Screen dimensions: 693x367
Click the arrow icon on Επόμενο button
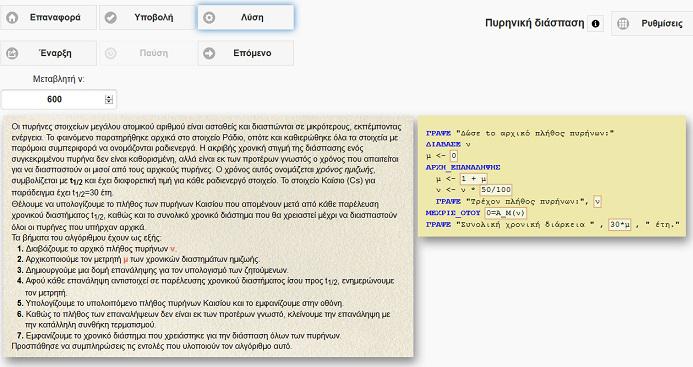tap(209, 53)
